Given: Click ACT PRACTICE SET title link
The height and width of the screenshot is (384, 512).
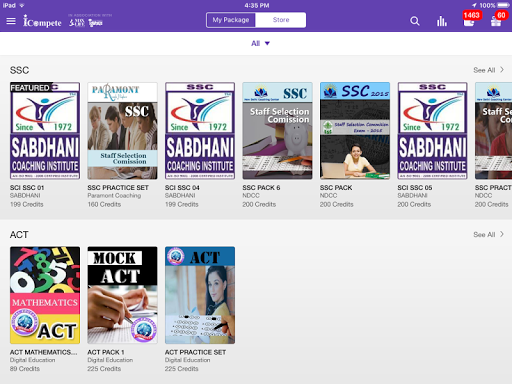Looking at the screenshot, I should 195,352.
